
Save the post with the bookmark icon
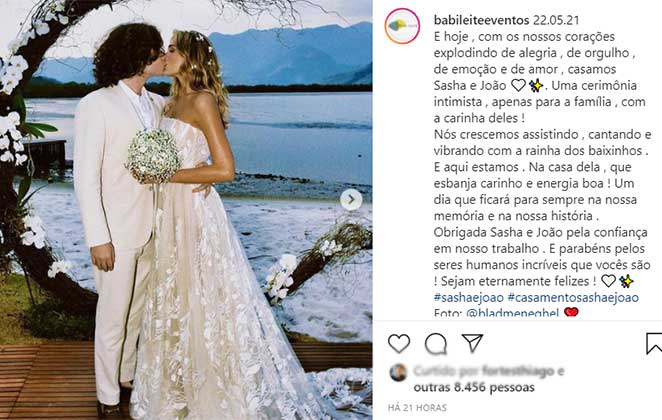click(x=654, y=343)
